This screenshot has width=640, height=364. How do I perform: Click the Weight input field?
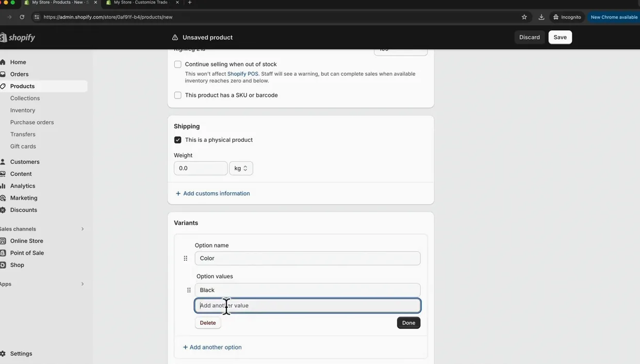[201, 168]
